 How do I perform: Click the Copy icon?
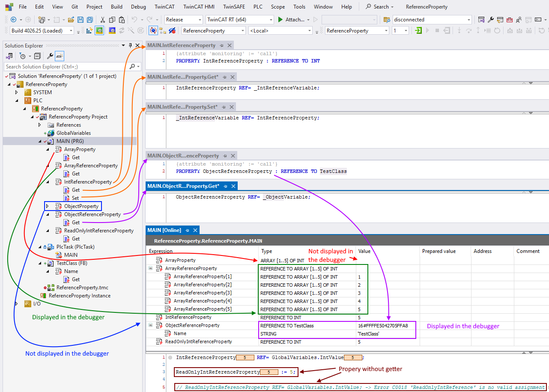pos(112,20)
